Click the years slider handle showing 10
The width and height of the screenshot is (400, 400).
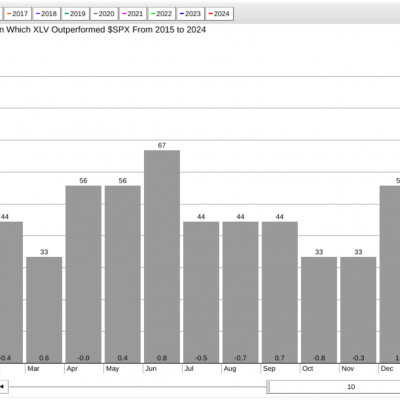click(334, 387)
